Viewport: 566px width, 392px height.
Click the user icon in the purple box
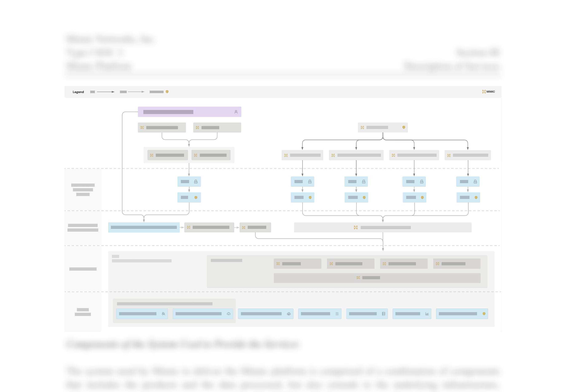click(x=236, y=112)
